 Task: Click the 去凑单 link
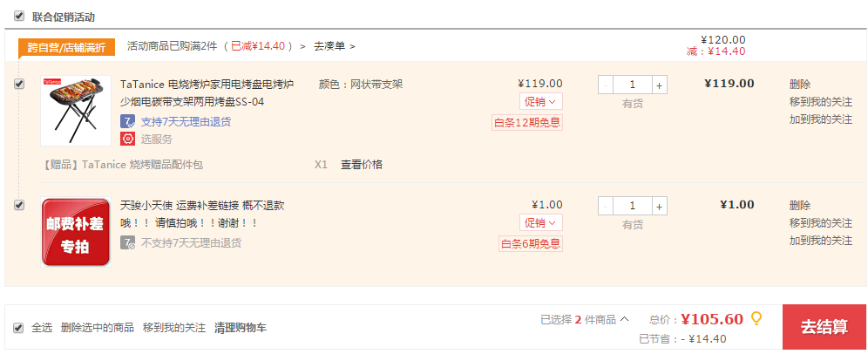click(335, 46)
